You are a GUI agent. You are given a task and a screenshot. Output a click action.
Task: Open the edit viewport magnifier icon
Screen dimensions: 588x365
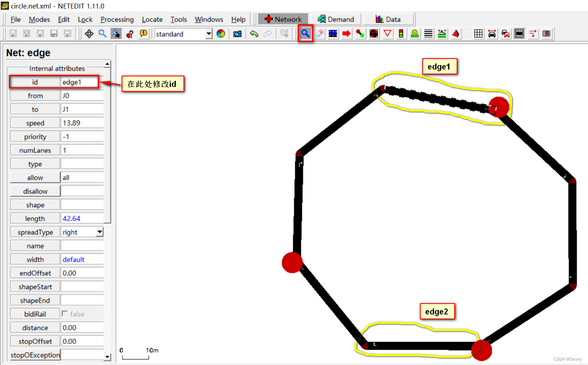pos(103,34)
